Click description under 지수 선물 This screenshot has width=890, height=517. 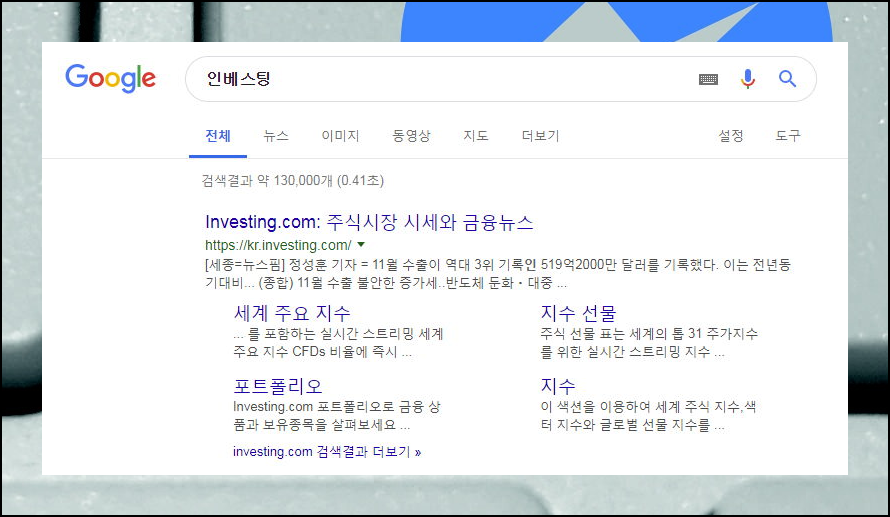point(649,343)
